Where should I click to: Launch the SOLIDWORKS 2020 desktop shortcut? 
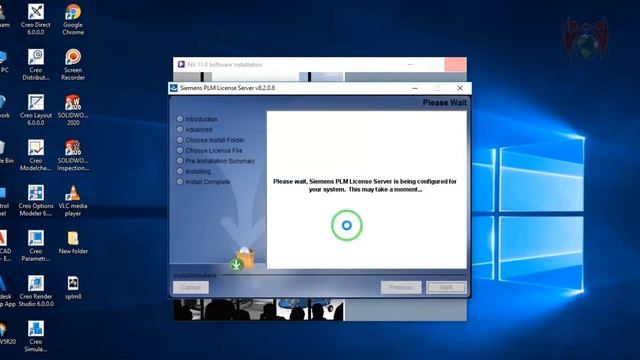coord(73,110)
